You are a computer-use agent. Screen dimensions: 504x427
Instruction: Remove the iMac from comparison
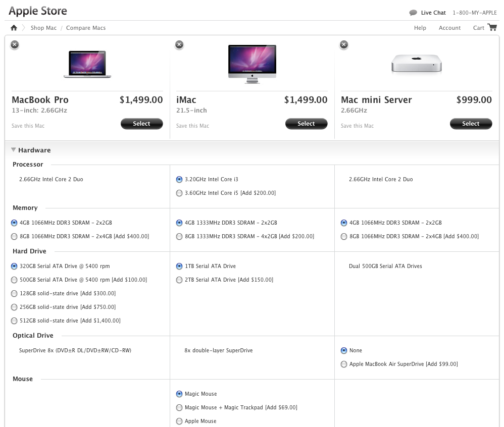click(x=179, y=44)
